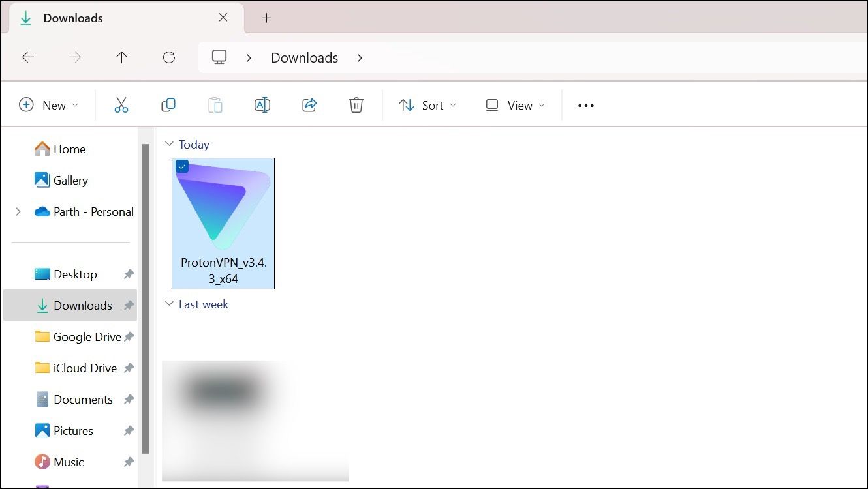
Task: Delete the selected file using toolbar
Action: pos(356,104)
